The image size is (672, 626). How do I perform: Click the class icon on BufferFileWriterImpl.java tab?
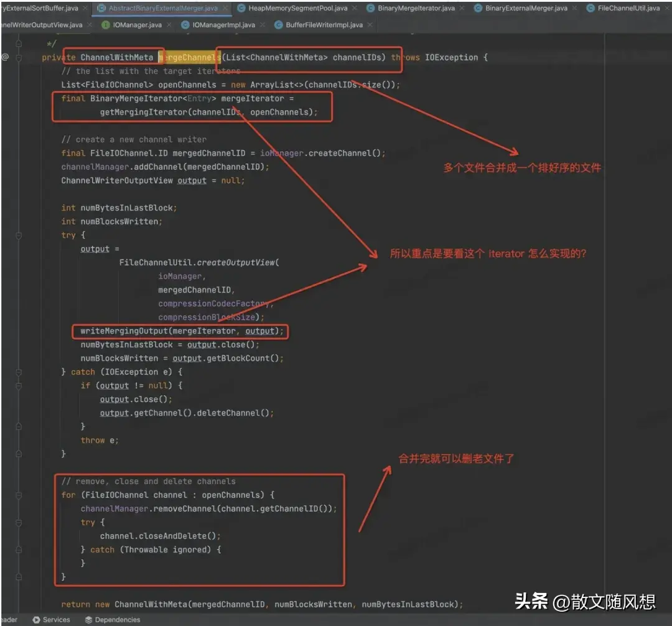[x=279, y=25]
